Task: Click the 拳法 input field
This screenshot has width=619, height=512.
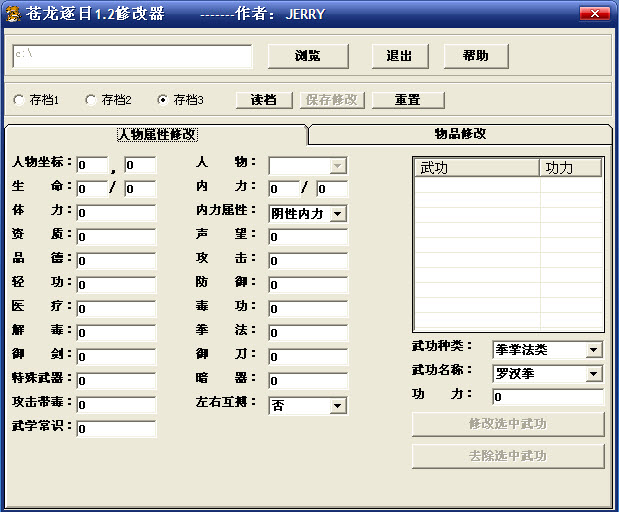Action: (308, 333)
